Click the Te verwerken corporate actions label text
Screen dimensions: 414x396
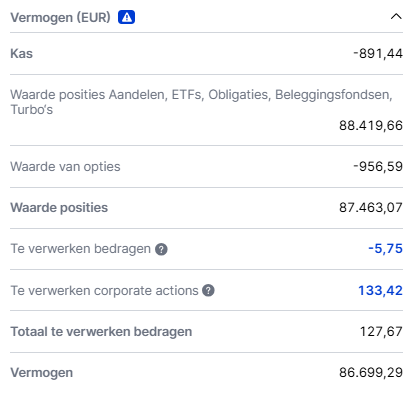tap(104, 290)
